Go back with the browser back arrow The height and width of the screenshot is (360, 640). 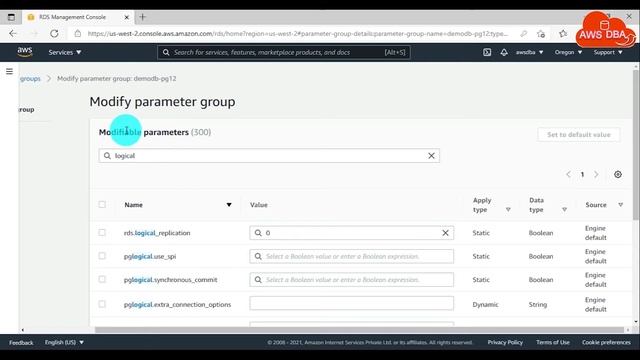point(13,33)
